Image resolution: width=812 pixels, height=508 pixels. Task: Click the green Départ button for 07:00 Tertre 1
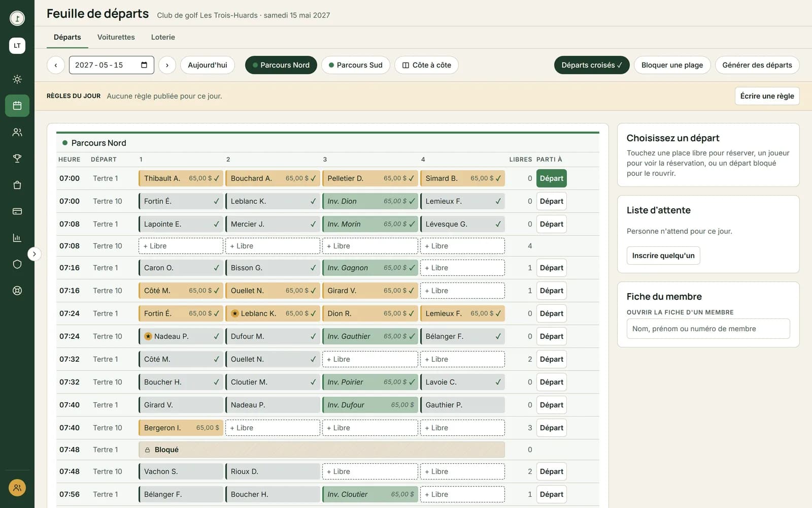tap(552, 178)
